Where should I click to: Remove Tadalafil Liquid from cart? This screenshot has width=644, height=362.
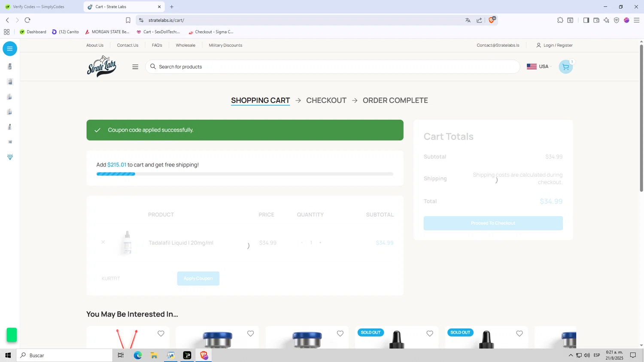[103, 242]
